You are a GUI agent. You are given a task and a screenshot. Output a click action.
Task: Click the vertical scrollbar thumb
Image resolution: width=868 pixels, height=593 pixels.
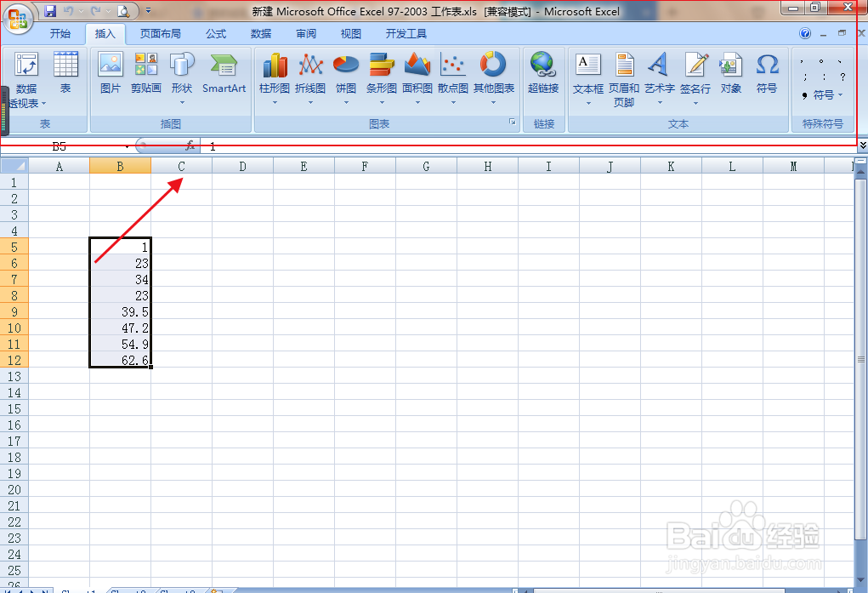tap(861, 359)
